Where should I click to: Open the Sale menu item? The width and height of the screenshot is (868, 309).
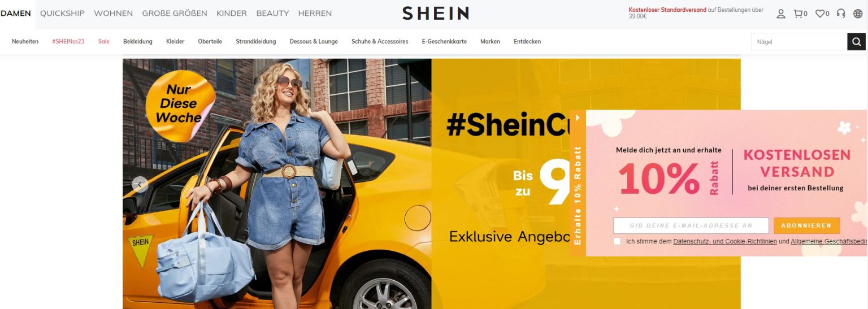(x=104, y=41)
